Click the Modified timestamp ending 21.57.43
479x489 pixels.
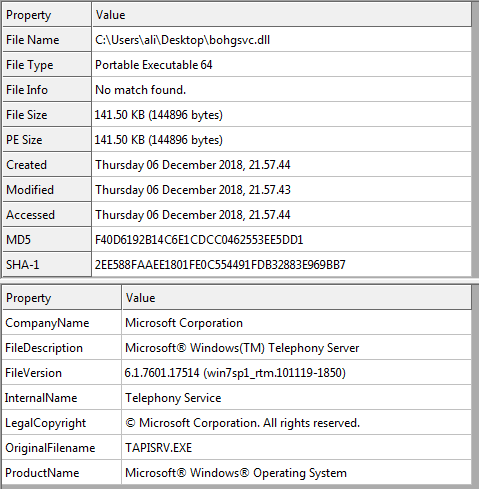click(x=193, y=190)
